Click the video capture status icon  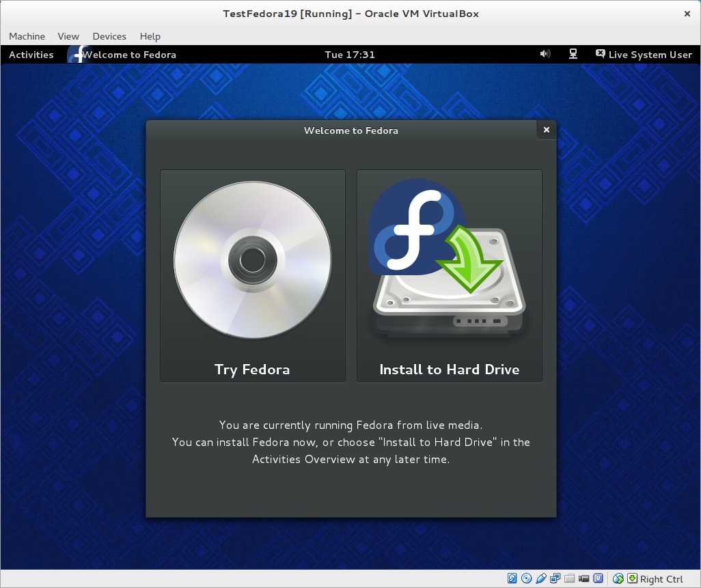(x=584, y=578)
